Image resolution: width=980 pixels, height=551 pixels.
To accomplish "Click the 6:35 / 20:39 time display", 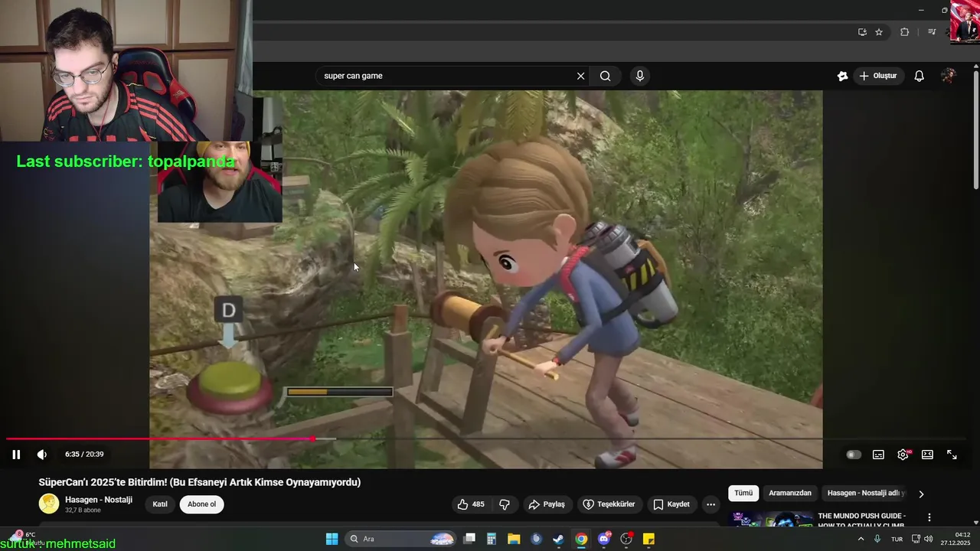I will tap(84, 455).
